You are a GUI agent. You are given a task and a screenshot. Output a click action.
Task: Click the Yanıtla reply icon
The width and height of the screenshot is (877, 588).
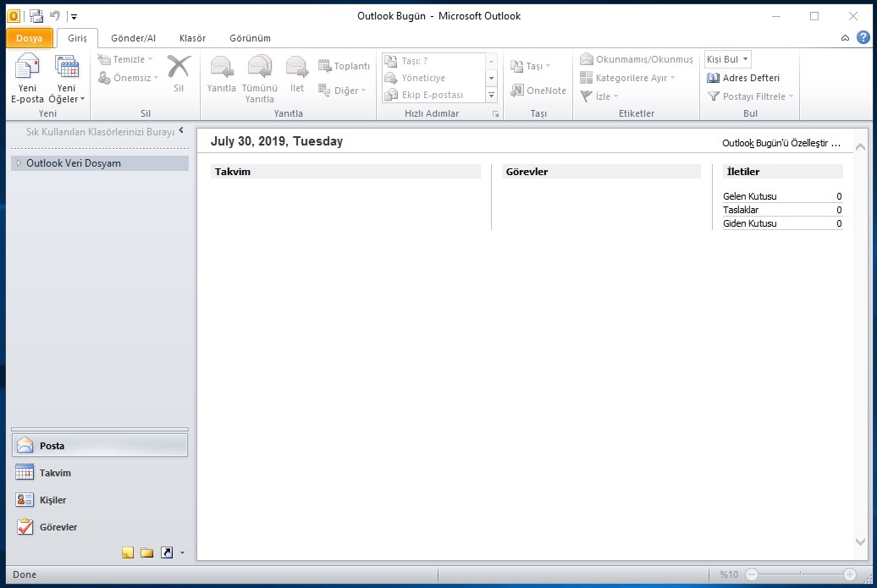point(222,74)
